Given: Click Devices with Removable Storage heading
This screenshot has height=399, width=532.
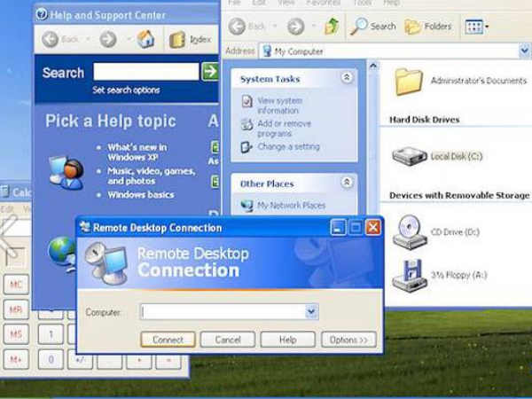Looking at the screenshot, I should [x=459, y=195].
